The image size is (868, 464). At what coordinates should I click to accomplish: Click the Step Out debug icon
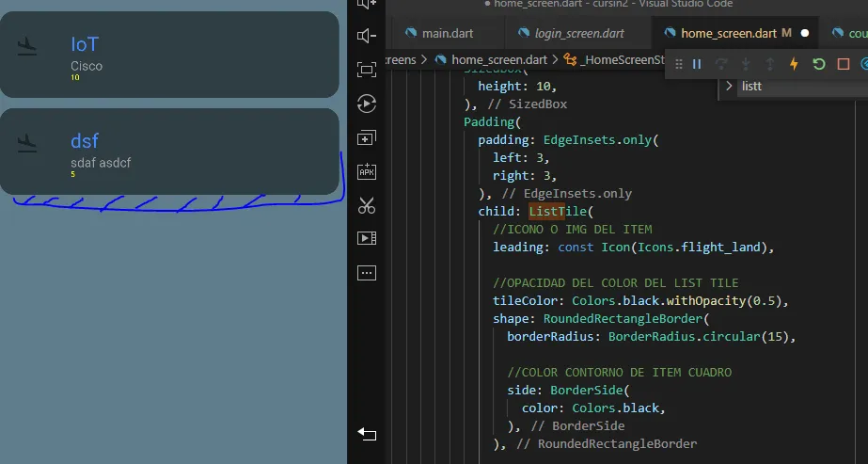(x=770, y=64)
